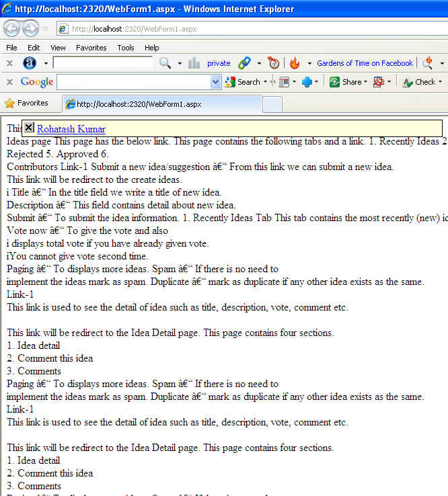This screenshot has width=448, height=496.
Task: Click the Google Search button
Action: tap(243, 82)
